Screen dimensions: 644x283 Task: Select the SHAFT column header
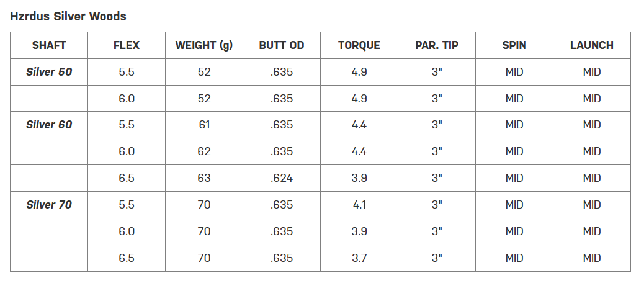pos(49,45)
